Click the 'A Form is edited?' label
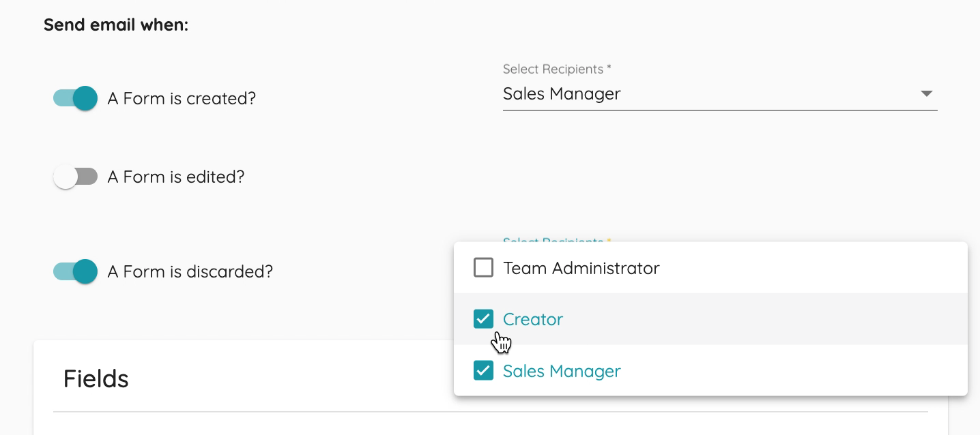 pyautogui.click(x=176, y=177)
